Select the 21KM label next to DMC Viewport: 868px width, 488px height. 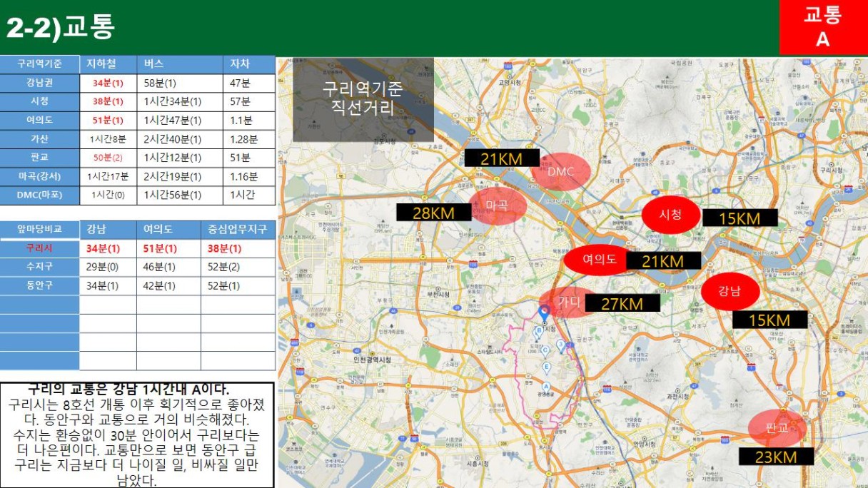click(x=502, y=158)
